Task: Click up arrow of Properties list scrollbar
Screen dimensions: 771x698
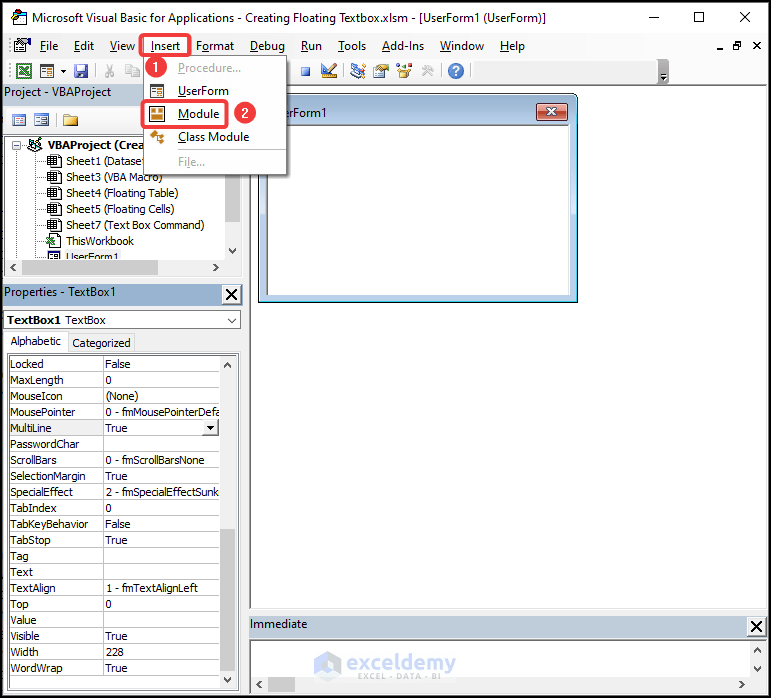Action: tap(227, 365)
